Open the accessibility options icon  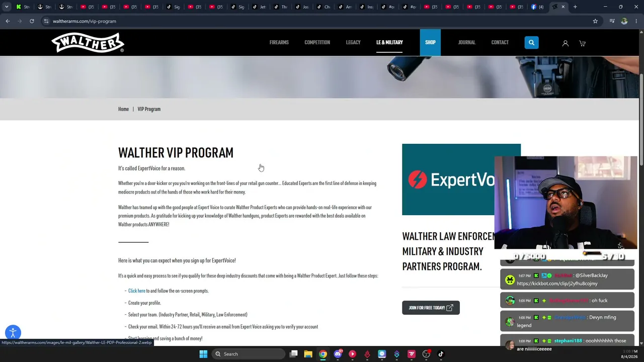pos(13,333)
